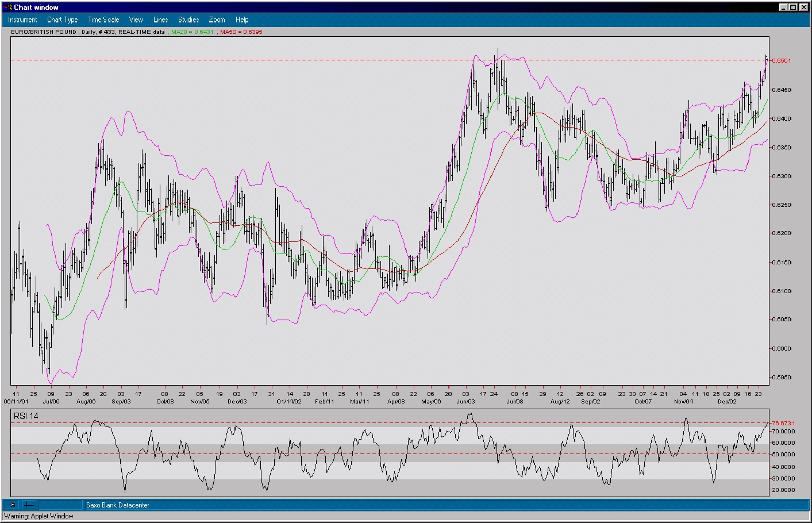Screen dimensions: 812x523
Task: Click the Aug/12 date axis label
Action: [560, 402]
